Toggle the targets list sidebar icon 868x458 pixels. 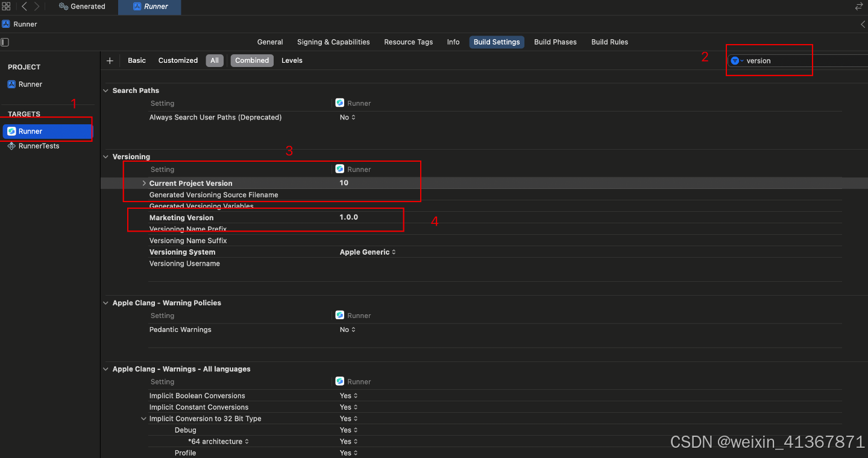(5, 42)
